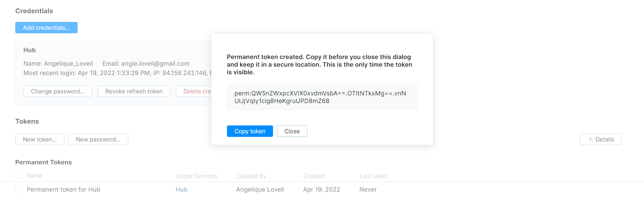Open the Hub scope service link
The image size is (644, 202).
click(181, 190)
